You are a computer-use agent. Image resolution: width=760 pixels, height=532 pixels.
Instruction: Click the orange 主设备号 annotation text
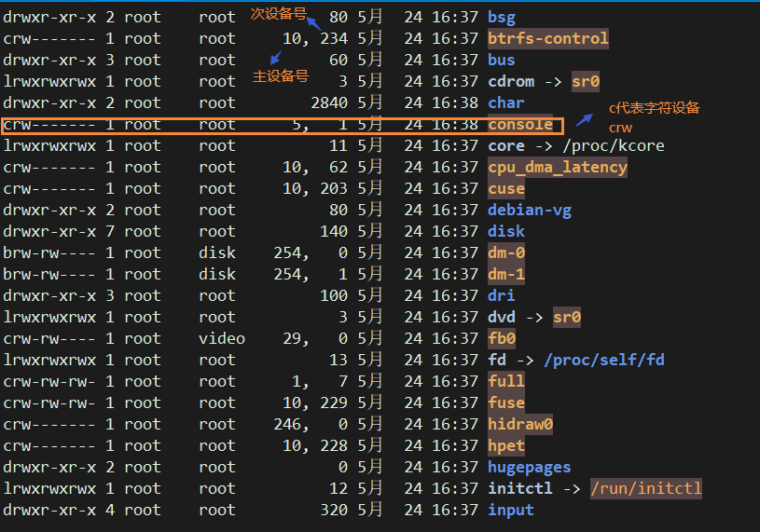[x=280, y=75]
